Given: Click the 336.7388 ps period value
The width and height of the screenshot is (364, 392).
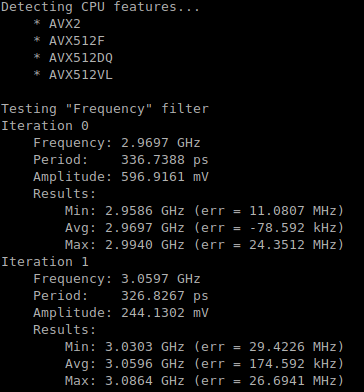Looking at the screenshot, I should click(165, 160).
